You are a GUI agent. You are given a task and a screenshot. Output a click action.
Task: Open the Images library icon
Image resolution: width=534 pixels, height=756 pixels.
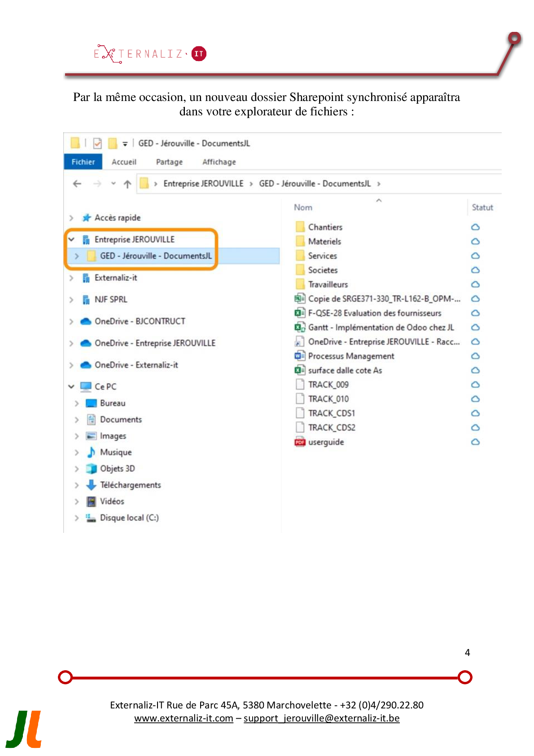pos(91,436)
